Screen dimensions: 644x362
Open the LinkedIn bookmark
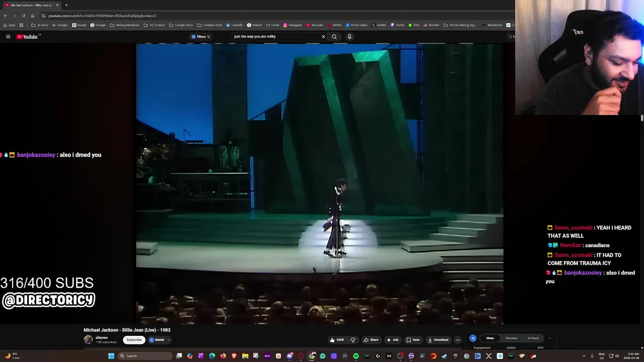234,25
